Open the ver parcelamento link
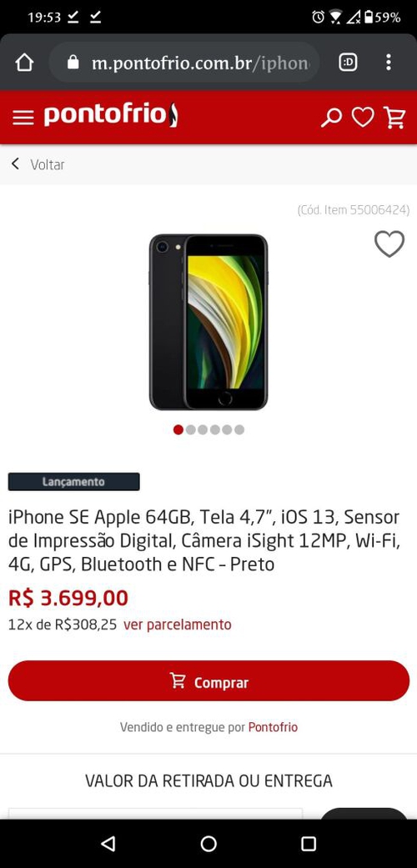Viewport: 417px width, 868px height. 177,625
